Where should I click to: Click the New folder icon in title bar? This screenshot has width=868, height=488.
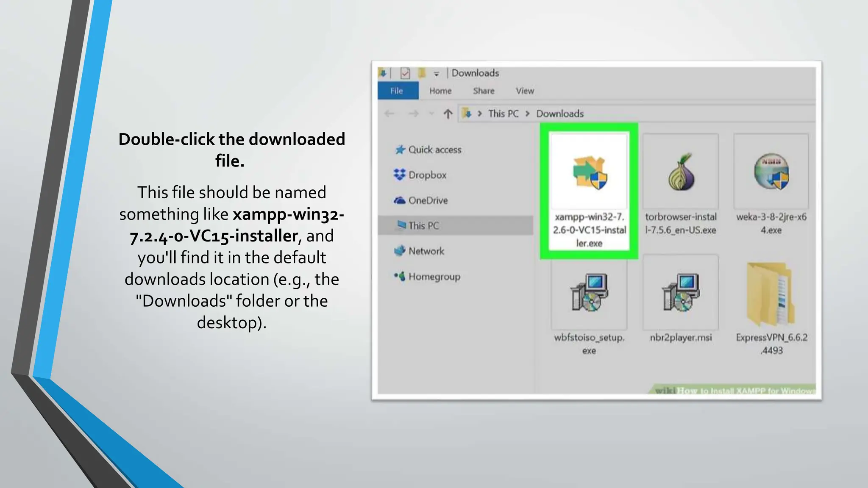422,73
